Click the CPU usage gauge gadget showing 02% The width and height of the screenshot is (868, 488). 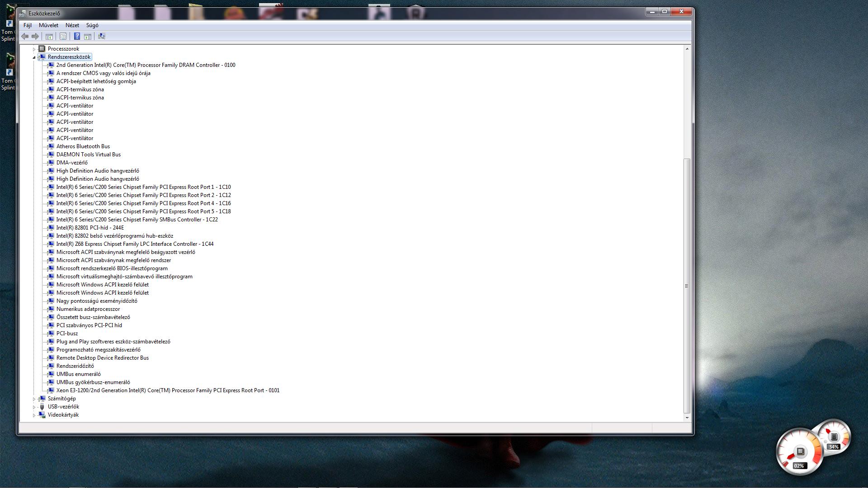tap(799, 452)
